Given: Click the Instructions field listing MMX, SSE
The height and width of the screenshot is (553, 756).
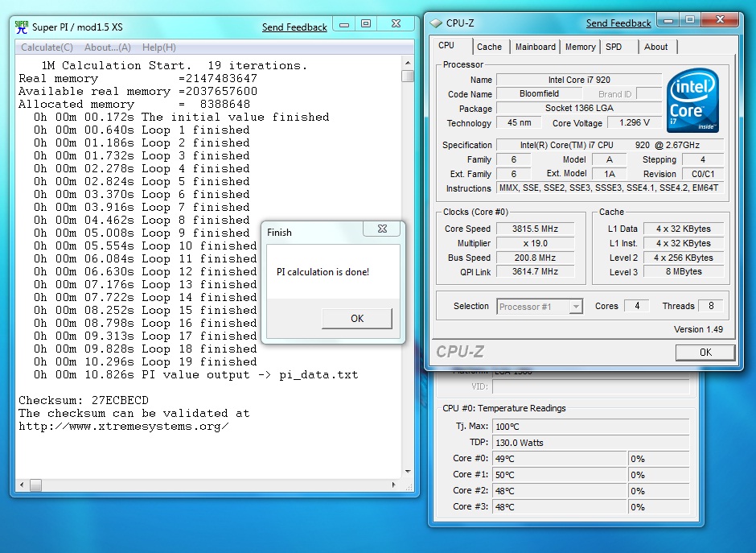Looking at the screenshot, I should [x=610, y=188].
